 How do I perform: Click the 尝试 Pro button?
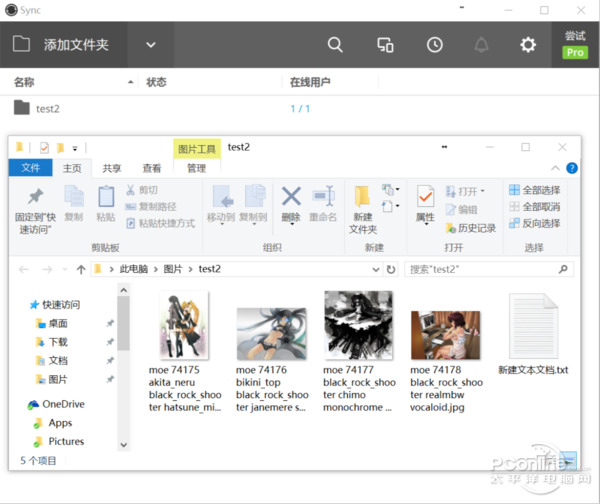[x=575, y=44]
